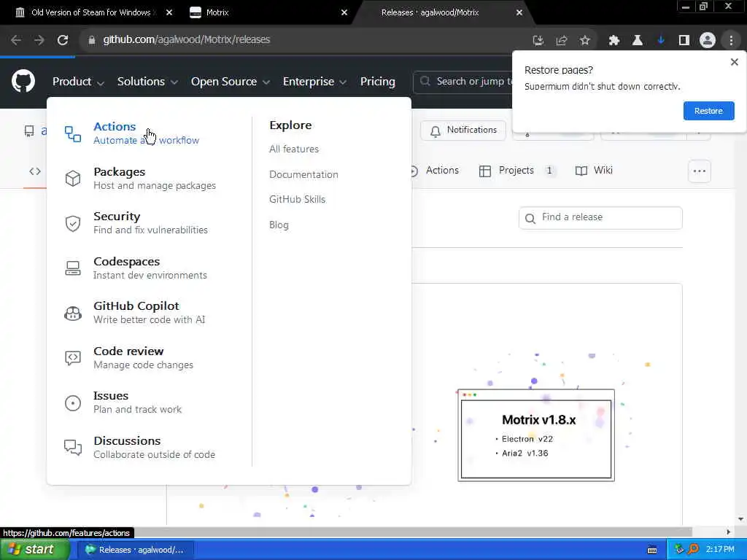Viewport: 747px width, 560px height.
Task: Open GitHub Copilot in the Product menu
Action: [x=149, y=312]
